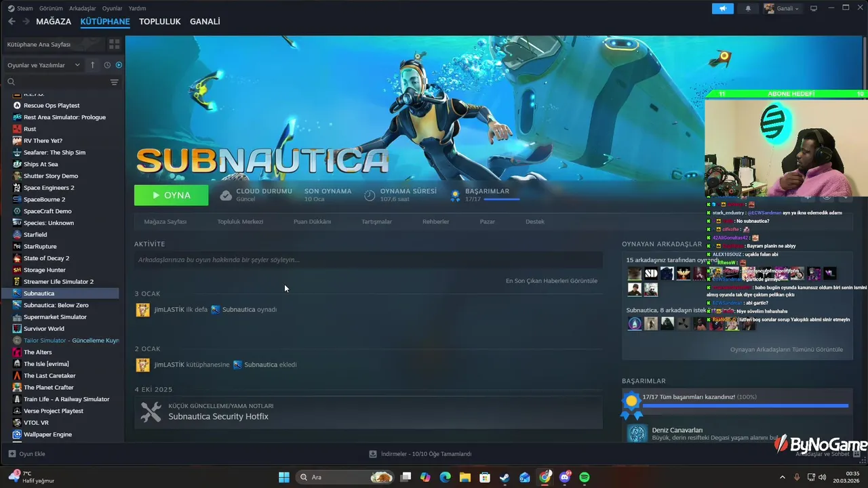Open the Rehberler link
The width and height of the screenshot is (868, 488).
pos(436,222)
